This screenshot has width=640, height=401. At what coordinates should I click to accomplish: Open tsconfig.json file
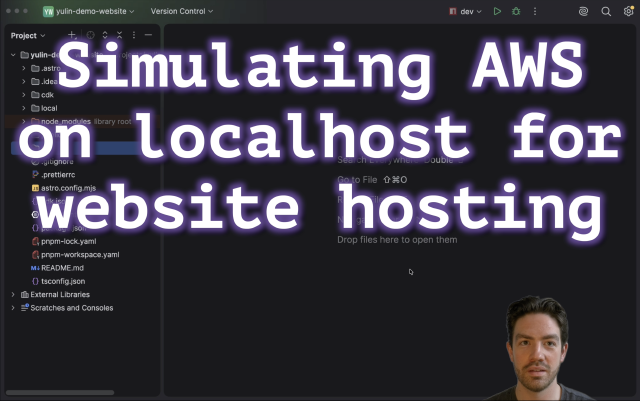(58, 281)
